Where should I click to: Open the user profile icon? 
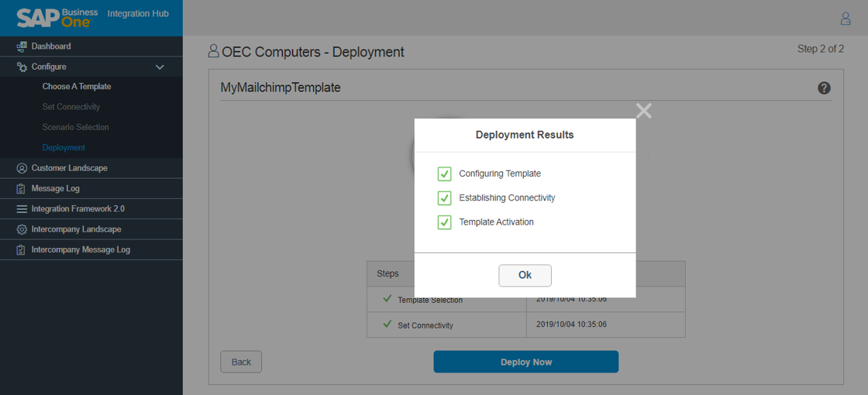pyautogui.click(x=846, y=19)
